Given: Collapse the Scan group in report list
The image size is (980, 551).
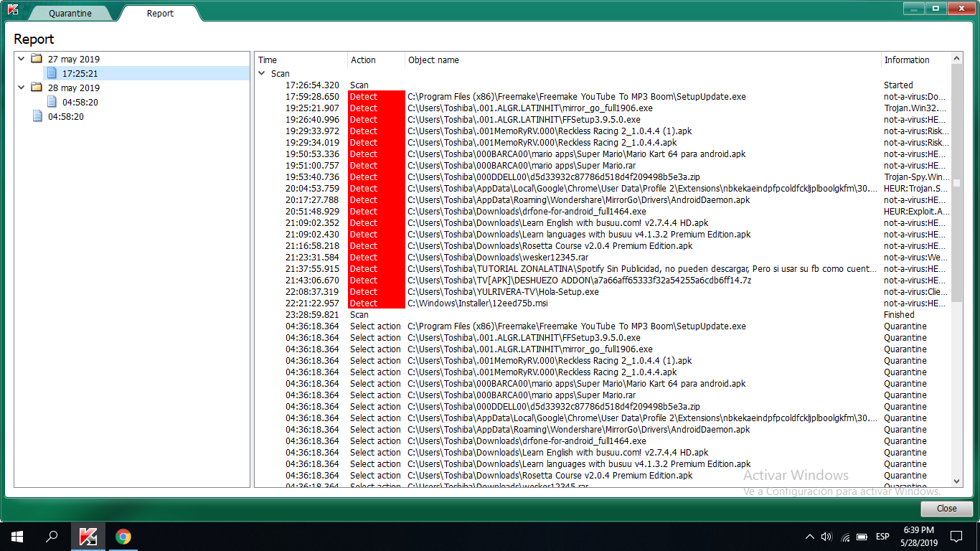Looking at the screenshot, I should click(x=261, y=73).
